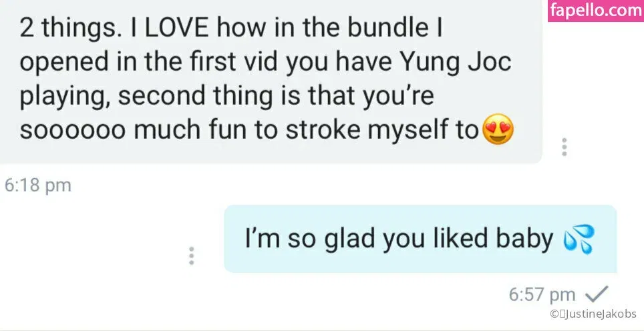This screenshot has height=331, width=644.
Task: Click the heart-eyes emoji in message
Action: click(x=498, y=129)
